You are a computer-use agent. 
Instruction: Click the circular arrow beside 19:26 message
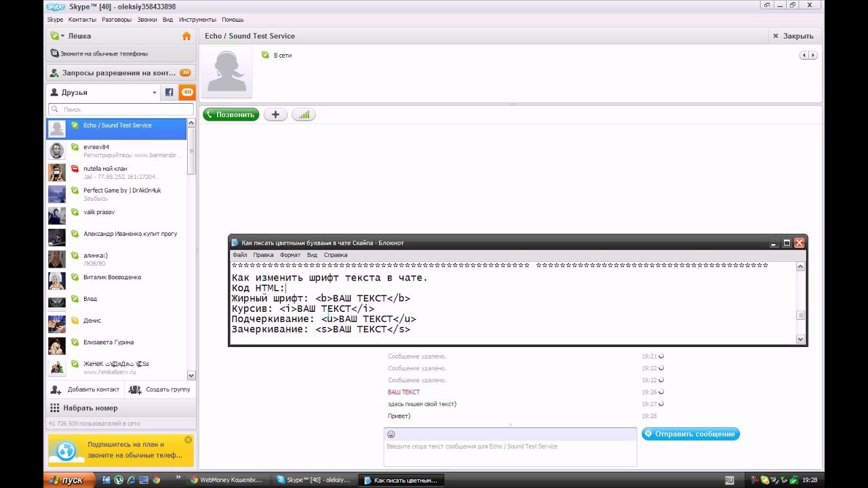click(661, 392)
